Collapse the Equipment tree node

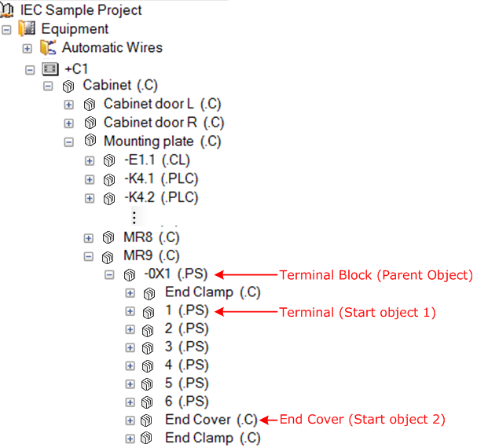coord(6,30)
